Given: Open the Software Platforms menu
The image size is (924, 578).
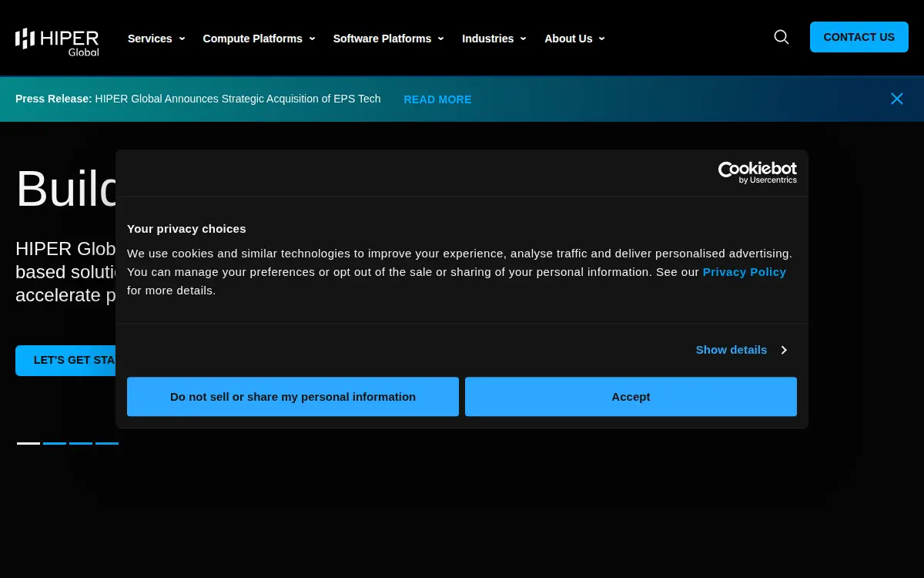Looking at the screenshot, I should coord(382,39).
